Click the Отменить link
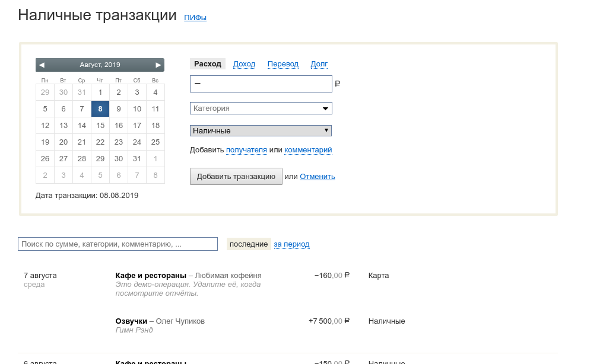Viewport: 603px width, 364px height. click(x=317, y=176)
